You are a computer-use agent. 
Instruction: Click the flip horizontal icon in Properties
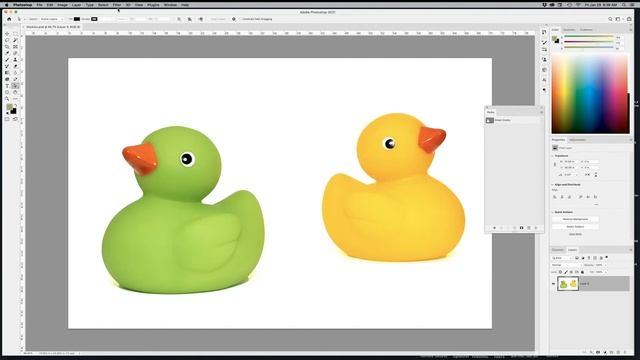point(587,175)
